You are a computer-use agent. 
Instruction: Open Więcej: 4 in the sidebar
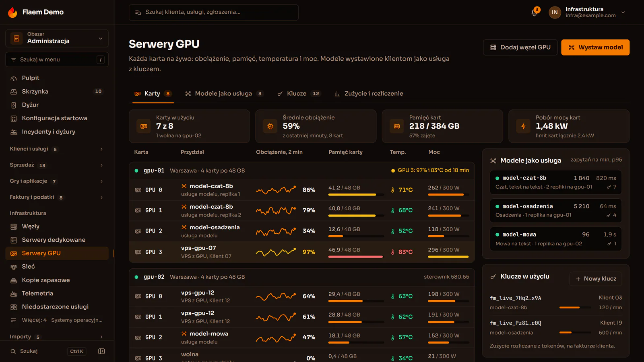(x=57, y=320)
